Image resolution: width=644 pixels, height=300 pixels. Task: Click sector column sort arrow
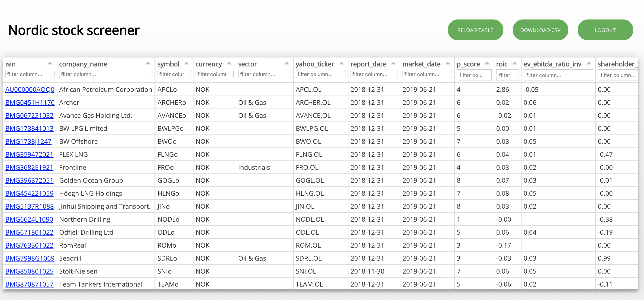tap(287, 64)
